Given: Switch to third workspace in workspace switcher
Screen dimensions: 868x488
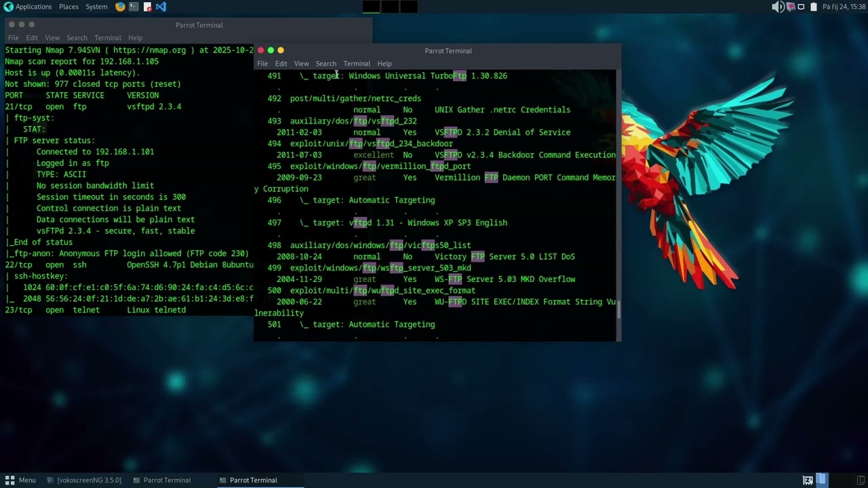Looking at the screenshot, I should 409,7.
